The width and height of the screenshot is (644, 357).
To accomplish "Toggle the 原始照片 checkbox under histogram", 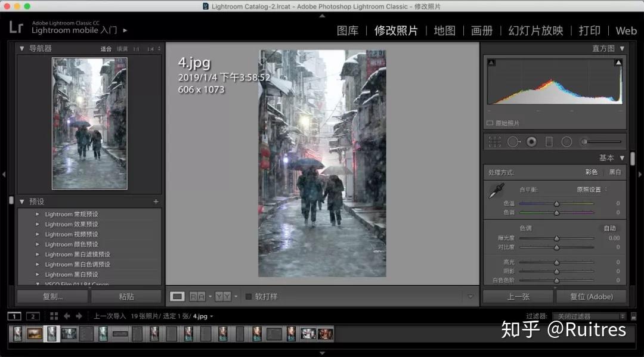I will point(490,123).
